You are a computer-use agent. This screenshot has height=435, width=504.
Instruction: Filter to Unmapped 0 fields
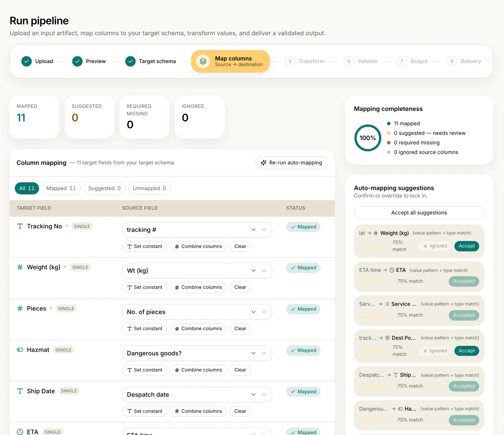149,188
